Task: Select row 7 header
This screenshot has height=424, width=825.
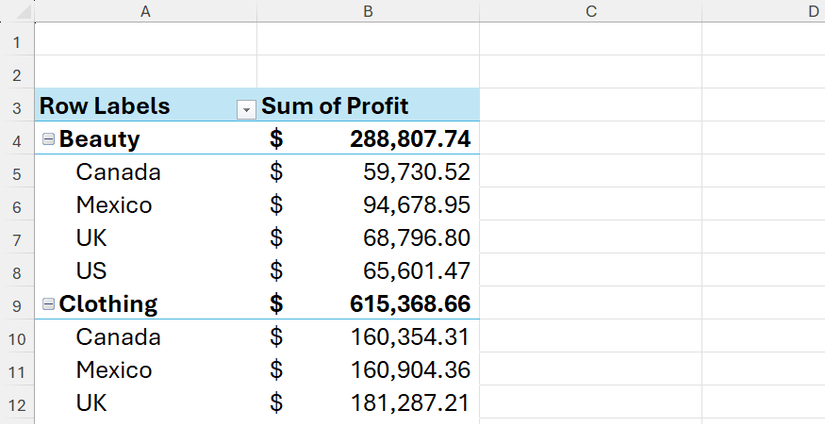Action: point(17,239)
